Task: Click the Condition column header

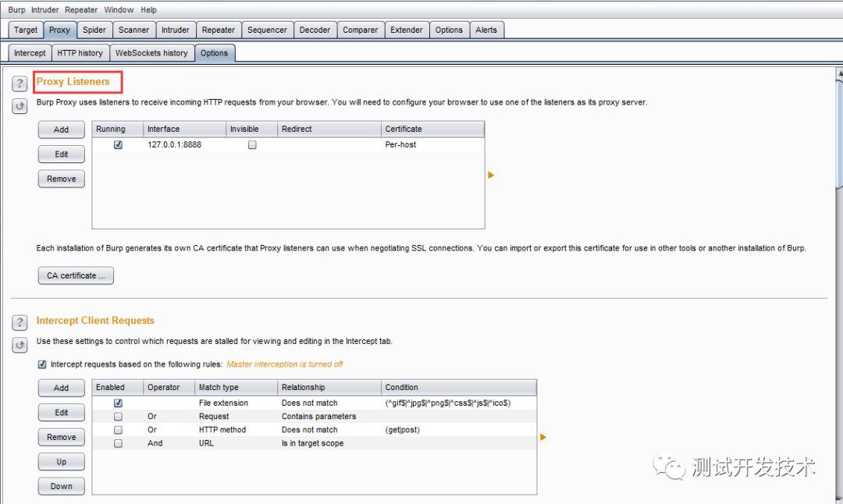Action: point(459,388)
